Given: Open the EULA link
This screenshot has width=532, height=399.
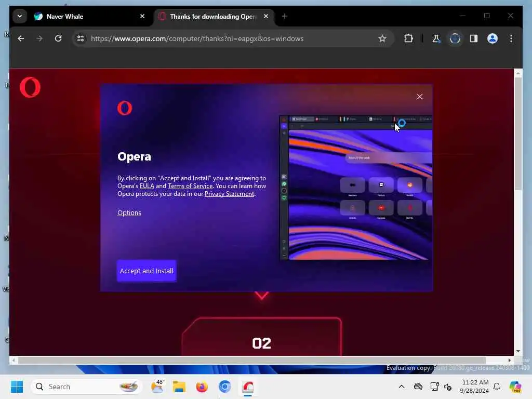Looking at the screenshot, I should tap(147, 186).
